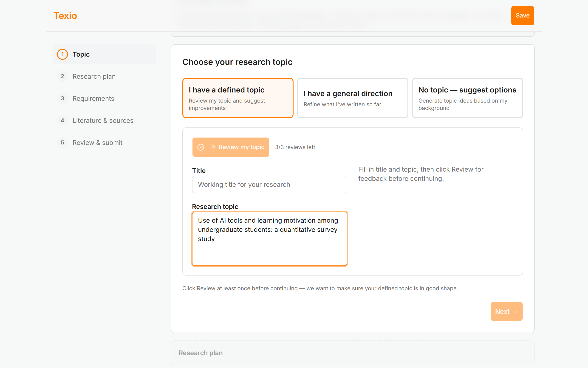Click Review my topic button
The image size is (588, 368).
point(231,147)
